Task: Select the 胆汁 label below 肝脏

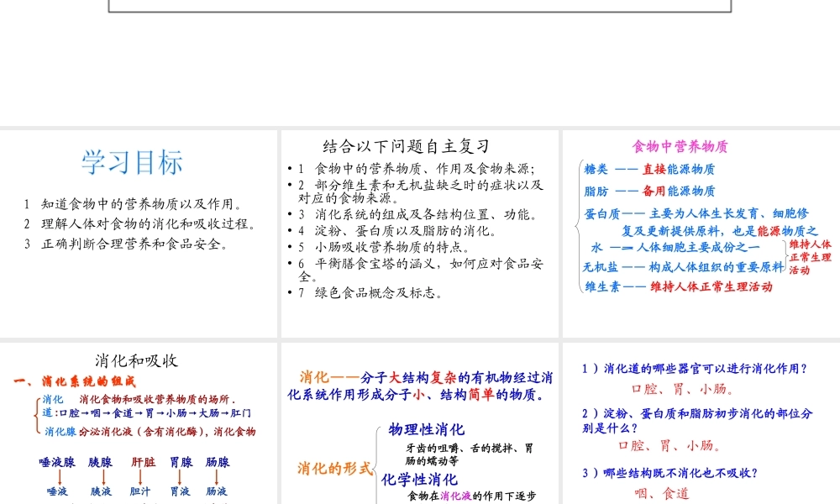Action: 140,491
